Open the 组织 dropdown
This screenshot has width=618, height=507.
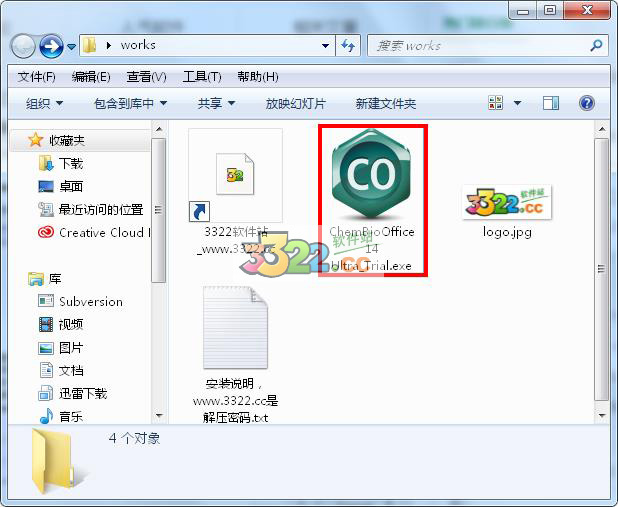tap(44, 104)
